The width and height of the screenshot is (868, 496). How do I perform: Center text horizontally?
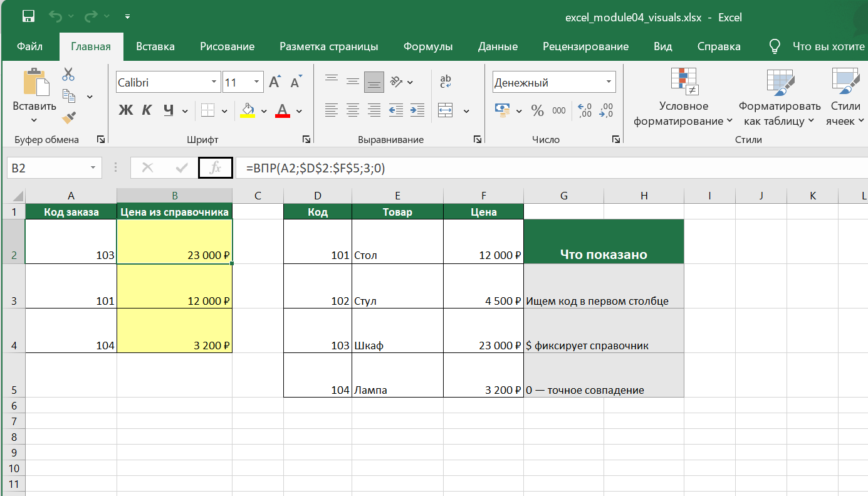click(353, 110)
